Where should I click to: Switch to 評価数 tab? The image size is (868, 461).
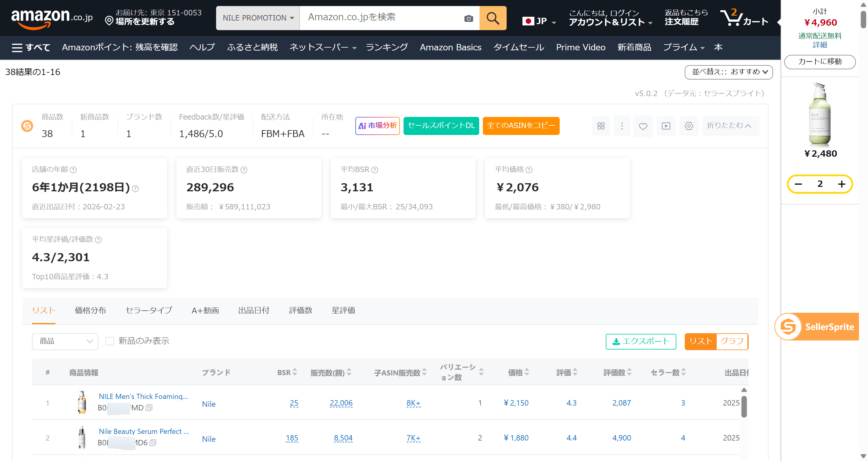coord(300,310)
